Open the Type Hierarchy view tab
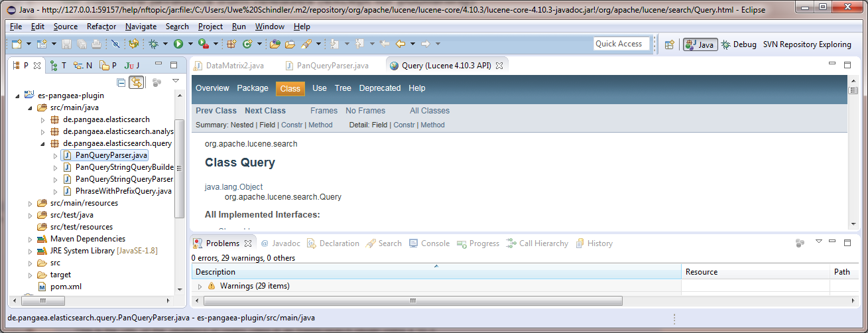 58,66
